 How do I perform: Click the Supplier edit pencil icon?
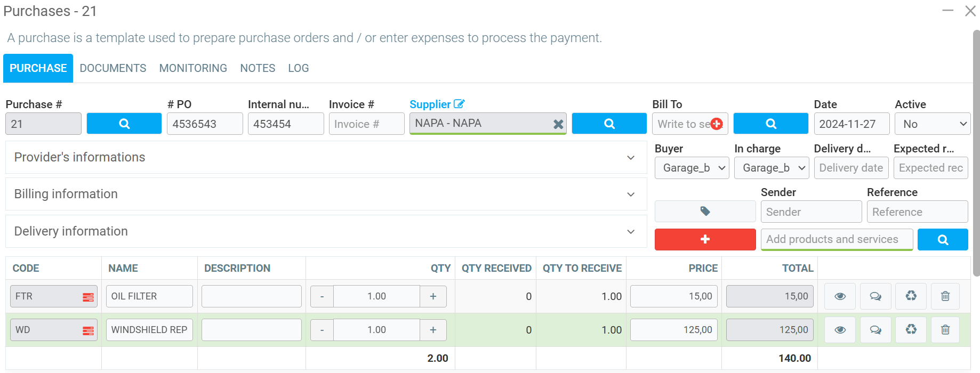pos(459,104)
